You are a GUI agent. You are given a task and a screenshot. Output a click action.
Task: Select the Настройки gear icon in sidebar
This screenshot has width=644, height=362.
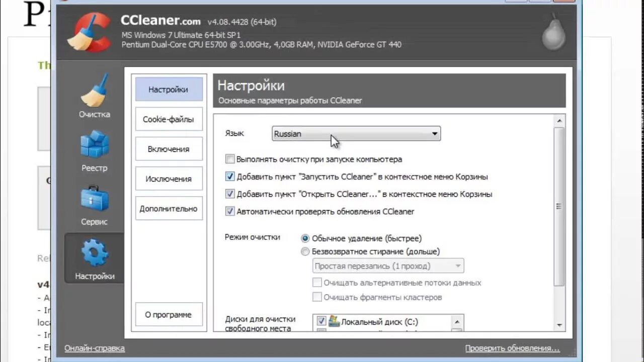click(x=95, y=253)
